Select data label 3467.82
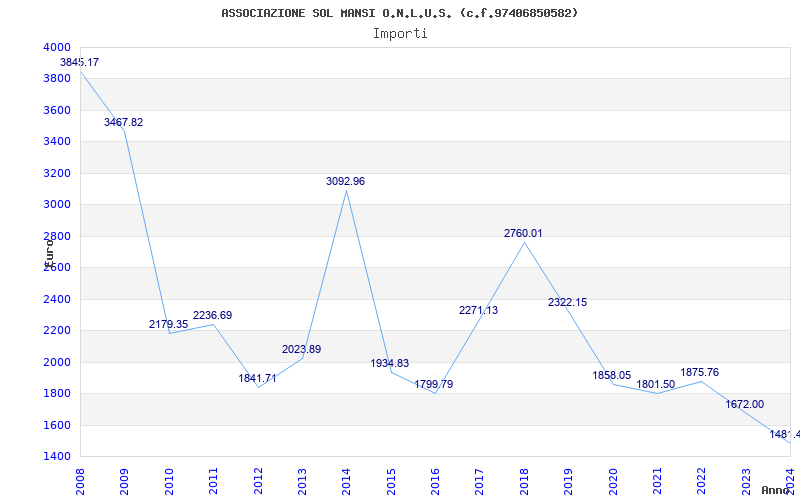Viewport: 800px width, 500px height. tap(123, 122)
